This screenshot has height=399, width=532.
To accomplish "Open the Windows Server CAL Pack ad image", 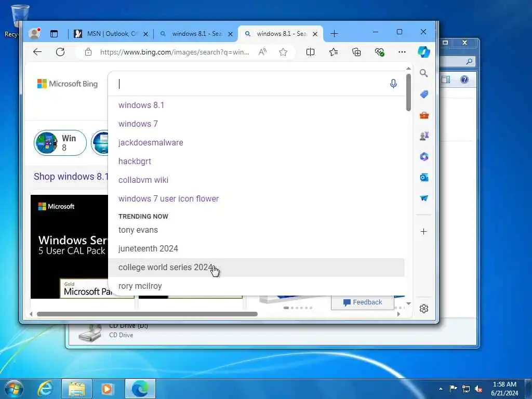I will click(69, 247).
